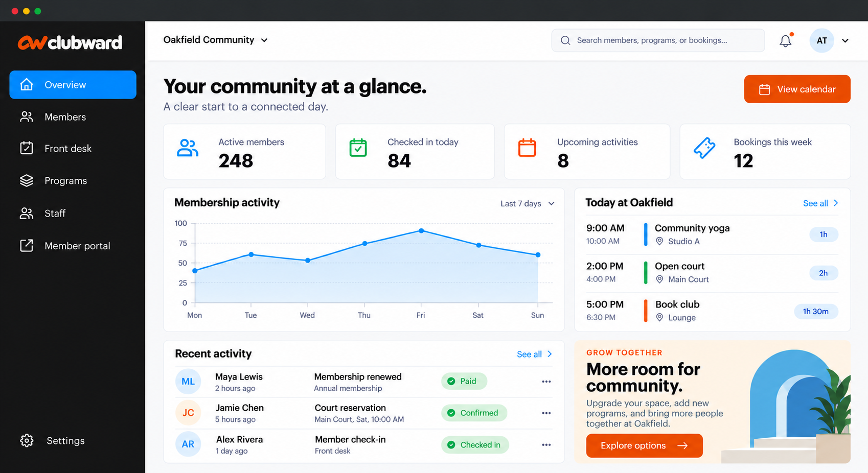Viewport: 868px width, 473px height.
Task: Click the View calendar button
Action: pos(797,89)
